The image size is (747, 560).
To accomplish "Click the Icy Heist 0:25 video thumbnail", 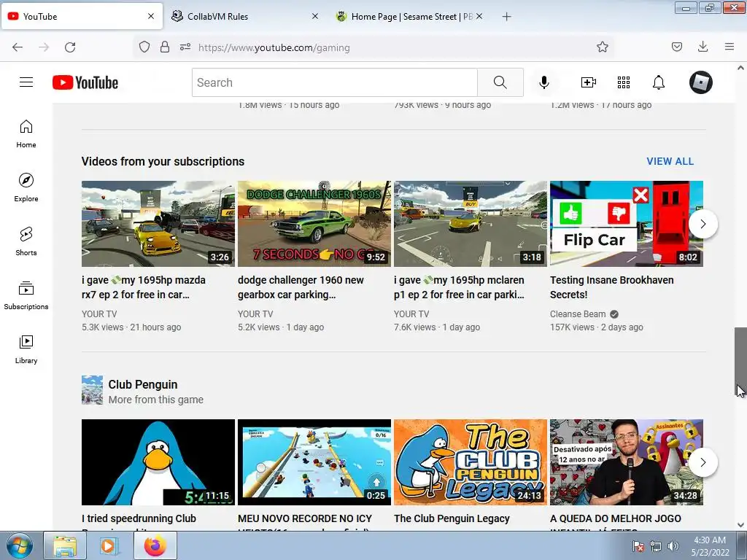I will (314, 462).
